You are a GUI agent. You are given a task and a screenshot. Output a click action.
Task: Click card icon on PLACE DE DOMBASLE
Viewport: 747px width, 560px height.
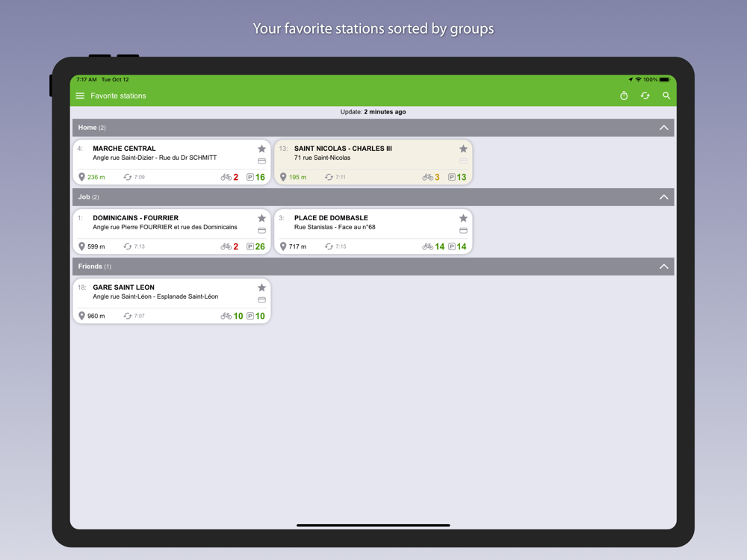pyautogui.click(x=463, y=231)
